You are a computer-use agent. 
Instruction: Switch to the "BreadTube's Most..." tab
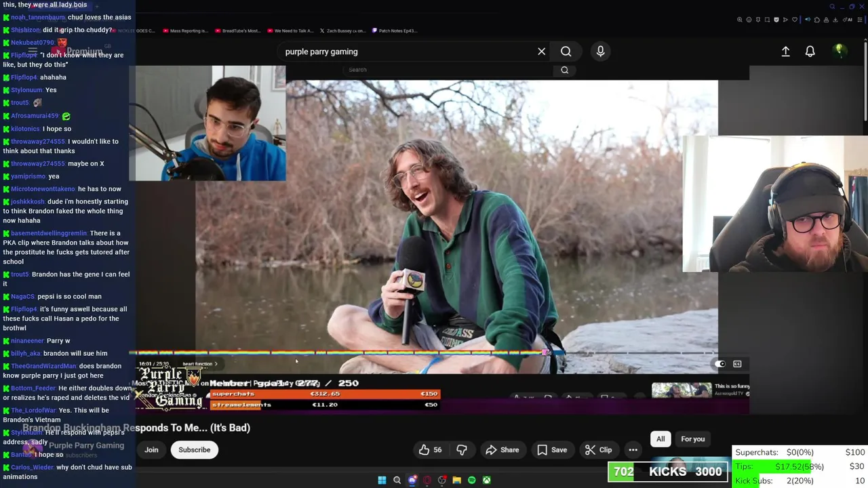(237, 30)
